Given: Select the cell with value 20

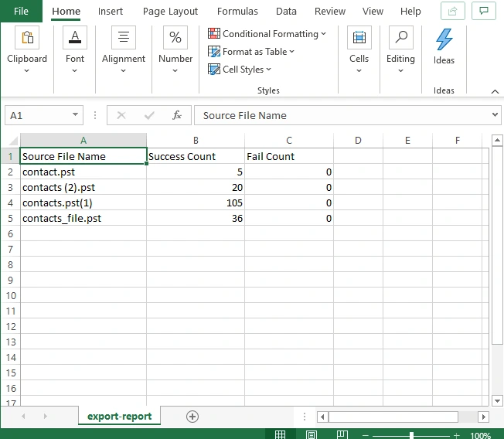Looking at the screenshot, I should pyautogui.click(x=196, y=187).
